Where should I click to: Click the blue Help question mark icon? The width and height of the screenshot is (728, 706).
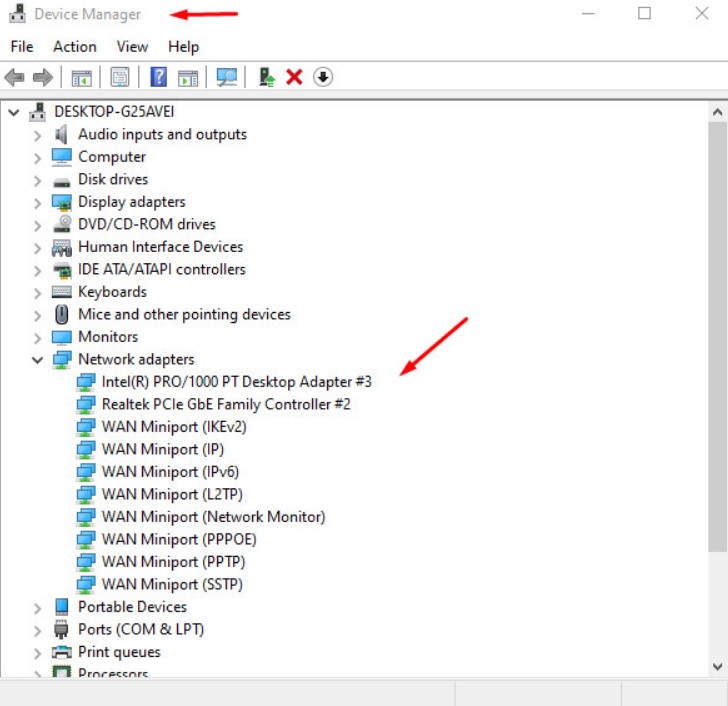pos(159,77)
